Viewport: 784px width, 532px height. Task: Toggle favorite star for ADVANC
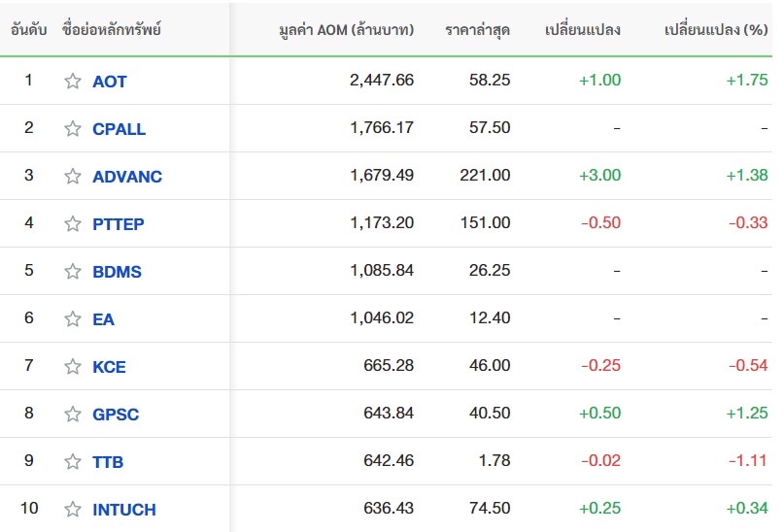73,177
